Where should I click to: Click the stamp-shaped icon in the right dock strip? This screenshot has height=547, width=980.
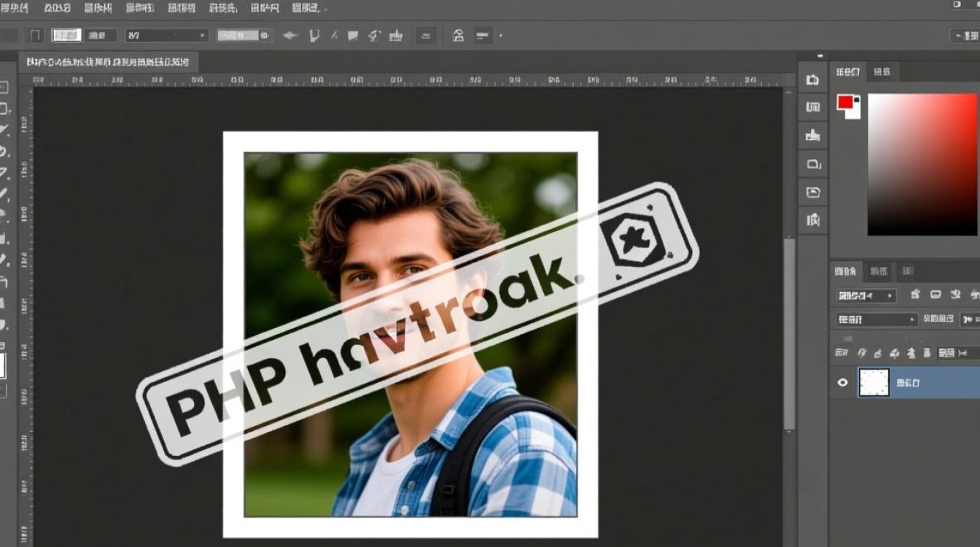pos(813,136)
